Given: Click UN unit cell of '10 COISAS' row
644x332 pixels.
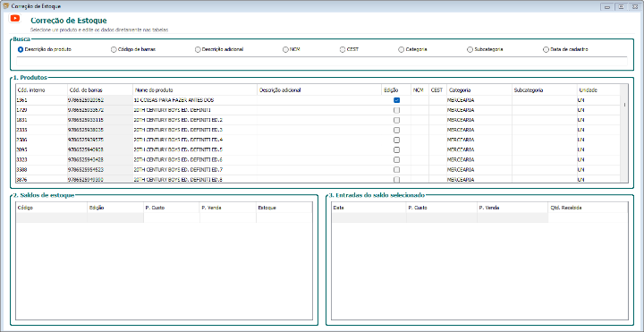Looking at the screenshot, I should pos(598,100).
